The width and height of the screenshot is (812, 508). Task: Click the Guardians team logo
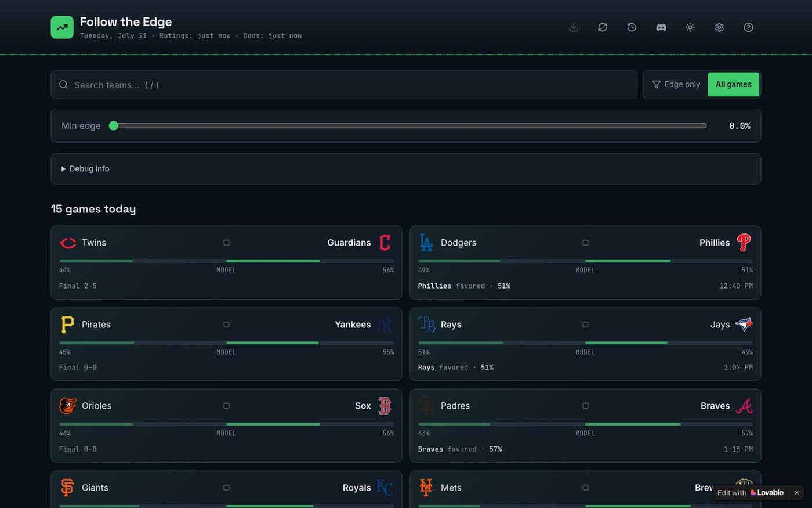pyautogui.click(x=385, y=243)
